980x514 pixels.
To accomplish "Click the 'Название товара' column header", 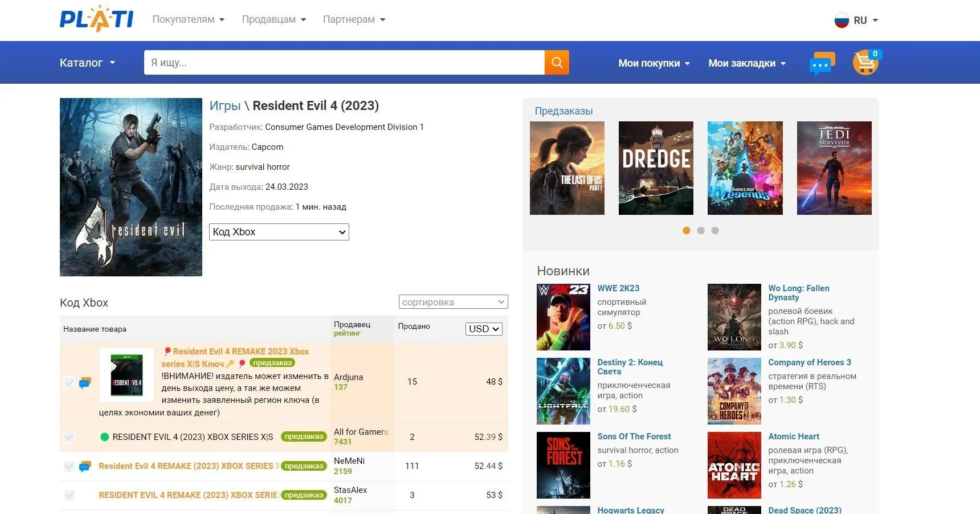I will (x=95, y=329).
